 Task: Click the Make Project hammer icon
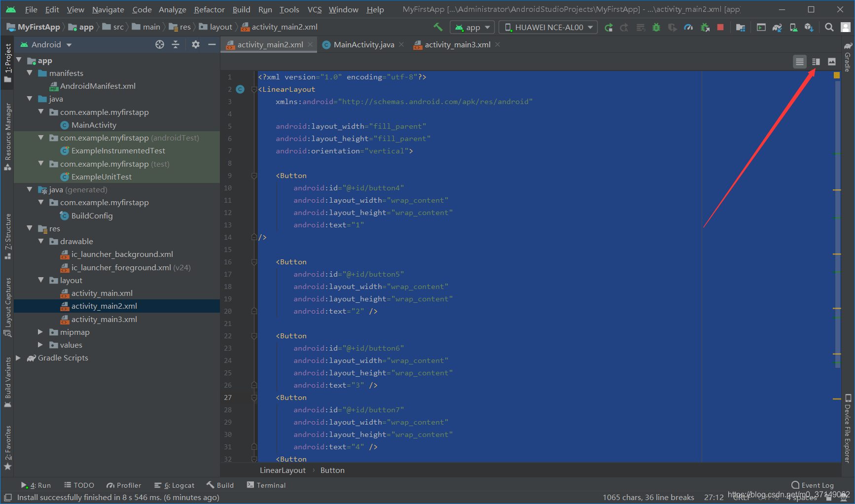click(438, 27)
